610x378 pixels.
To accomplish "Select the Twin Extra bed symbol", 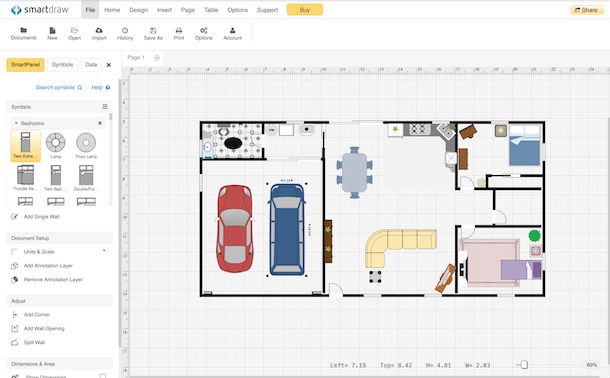I will (25, 145).
